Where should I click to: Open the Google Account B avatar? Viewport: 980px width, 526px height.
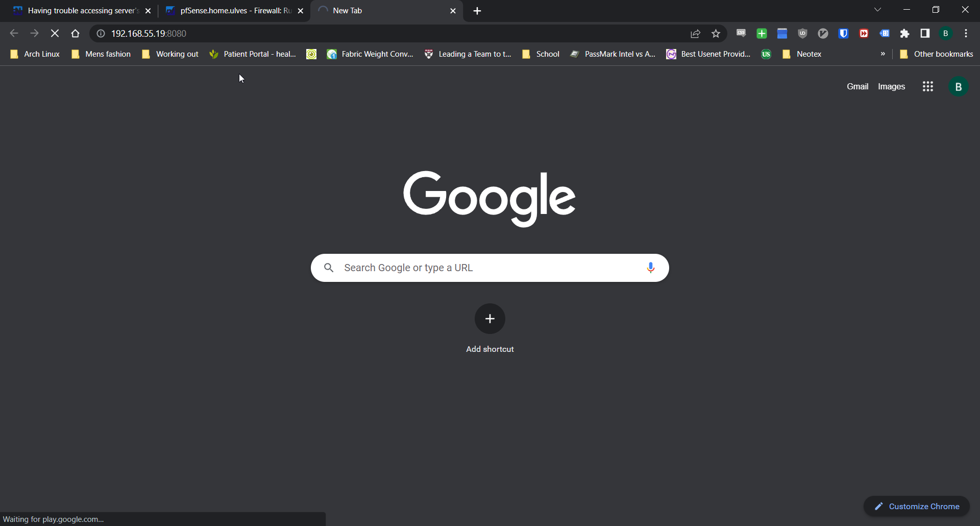959,87
